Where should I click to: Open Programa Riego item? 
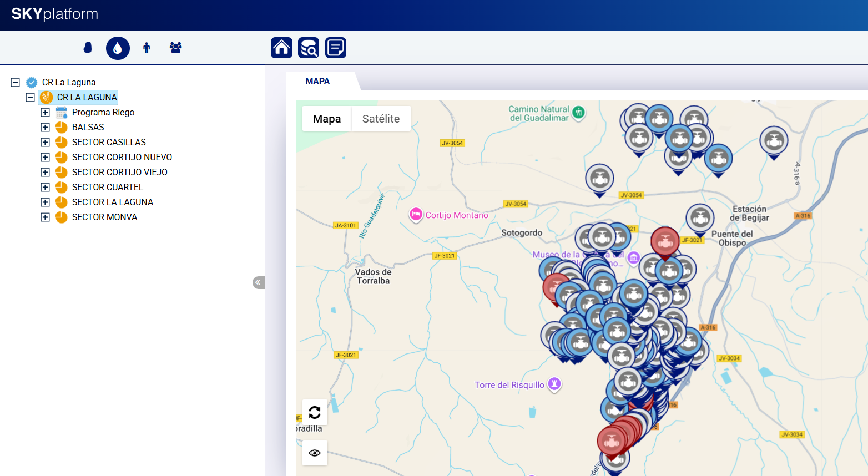pyautogui.click(x=103, y=112)
